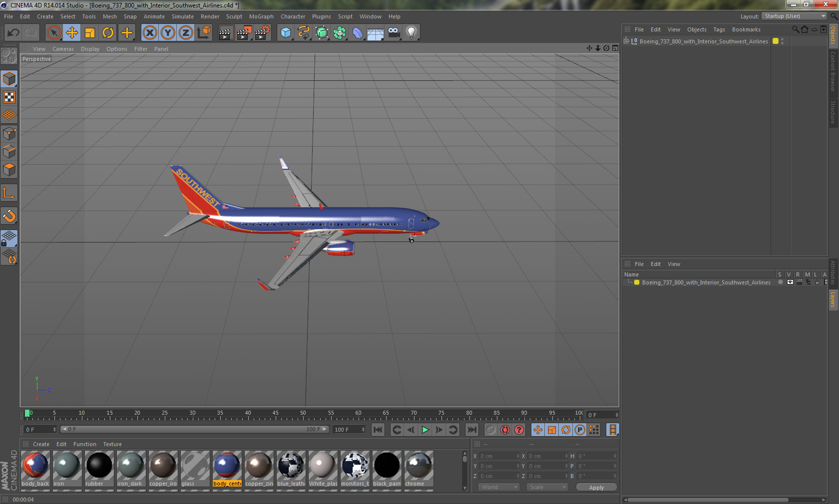Open the Bookmarks menu in Object Manager
Image resolution: width=839 pixels, height=504 pixels.
point(746,29)
